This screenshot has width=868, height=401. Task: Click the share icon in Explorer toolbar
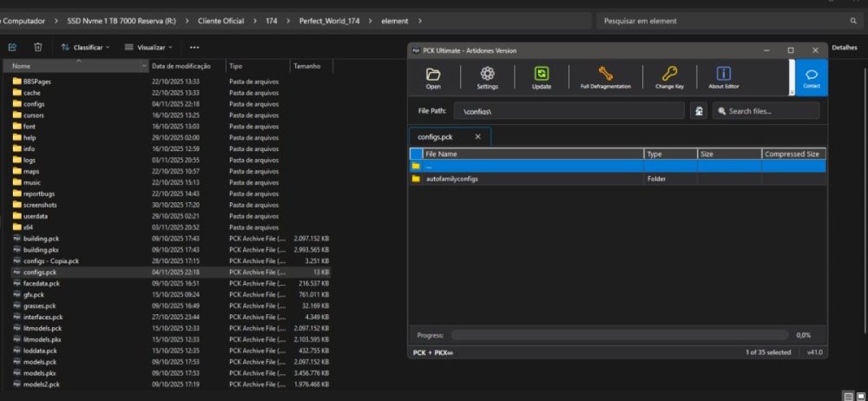click(x=12, y=47)
